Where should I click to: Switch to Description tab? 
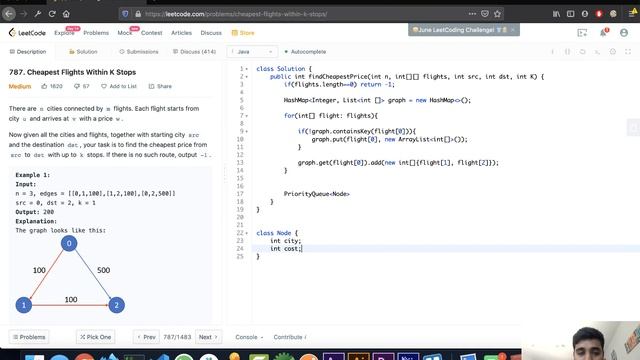(x=28, y=52)
